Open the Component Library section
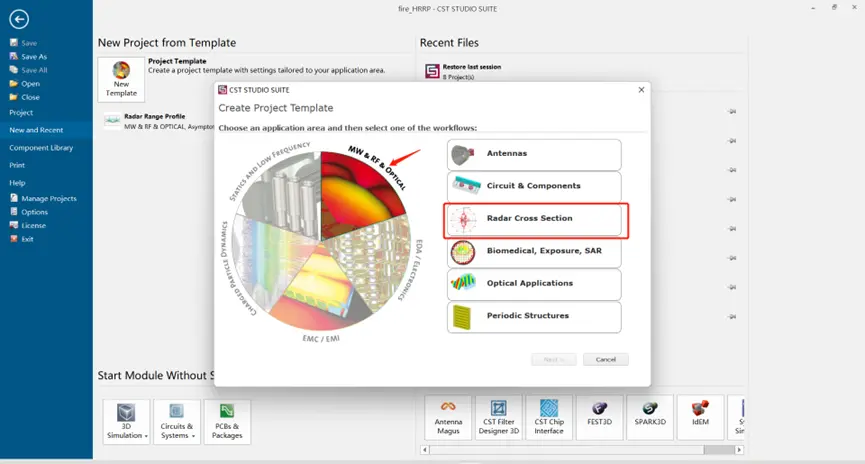865x464 pixels. [41, 148]
